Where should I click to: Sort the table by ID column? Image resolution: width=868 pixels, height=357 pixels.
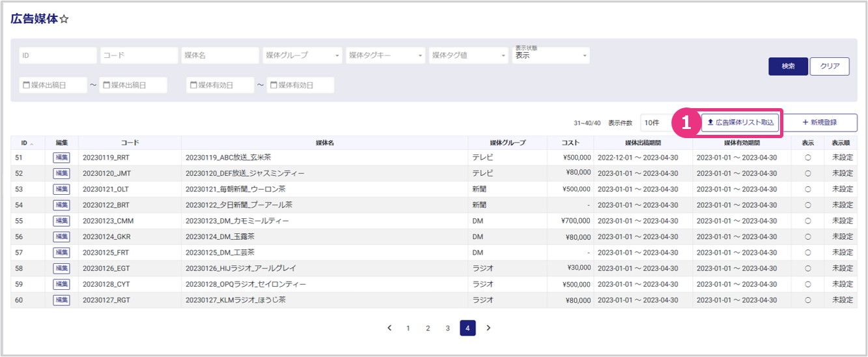coord(27,143)
